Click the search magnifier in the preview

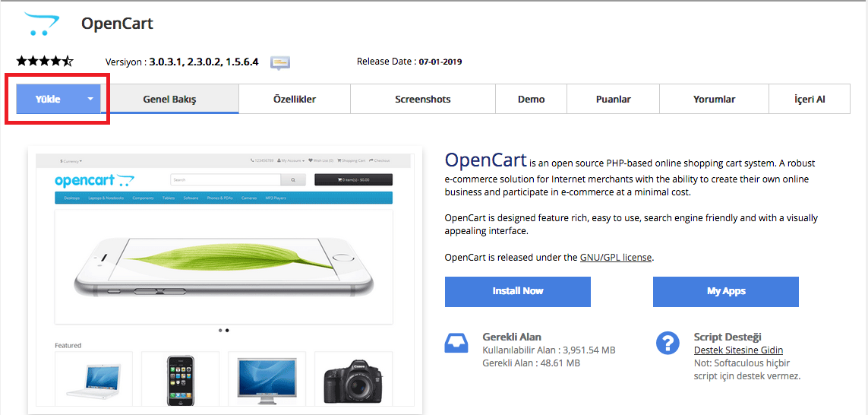(293, 179)
